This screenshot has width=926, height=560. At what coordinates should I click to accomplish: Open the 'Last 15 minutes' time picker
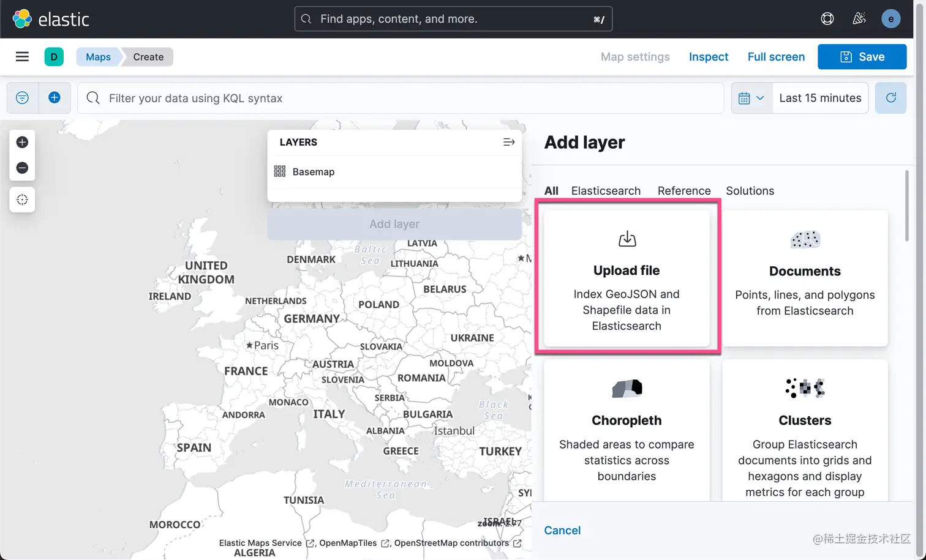[x=820, y=98]
